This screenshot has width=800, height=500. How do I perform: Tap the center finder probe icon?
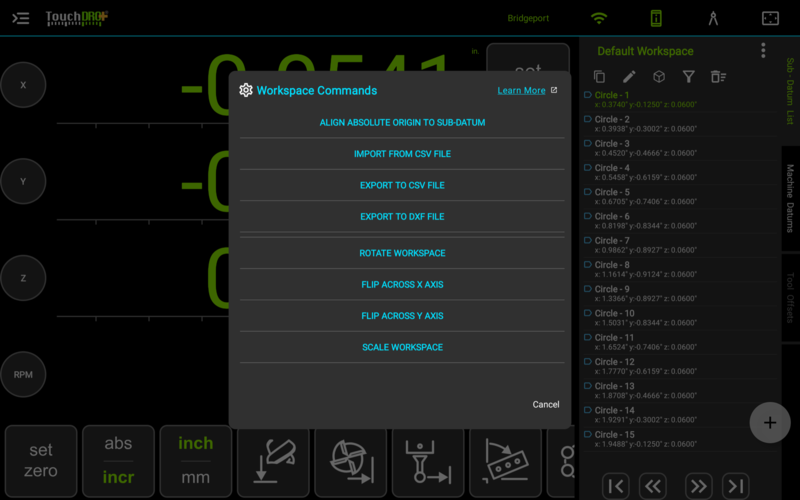point(428,462)
